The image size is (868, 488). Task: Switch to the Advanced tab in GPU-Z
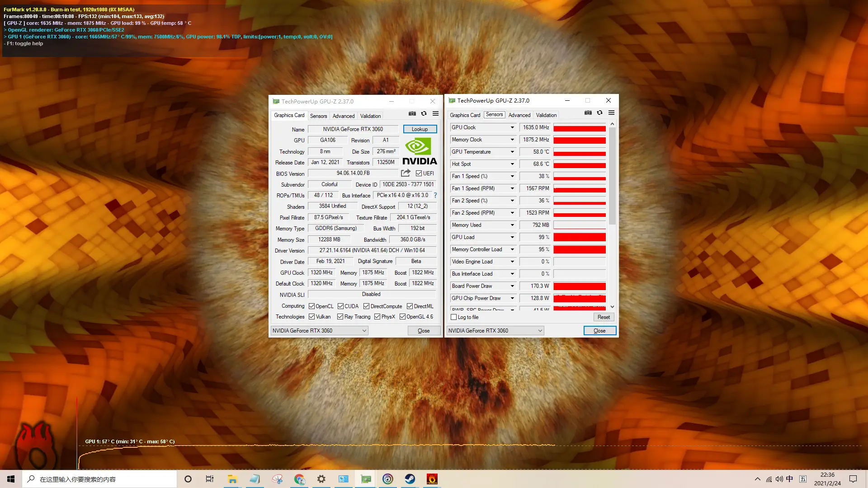click(343, 116)
